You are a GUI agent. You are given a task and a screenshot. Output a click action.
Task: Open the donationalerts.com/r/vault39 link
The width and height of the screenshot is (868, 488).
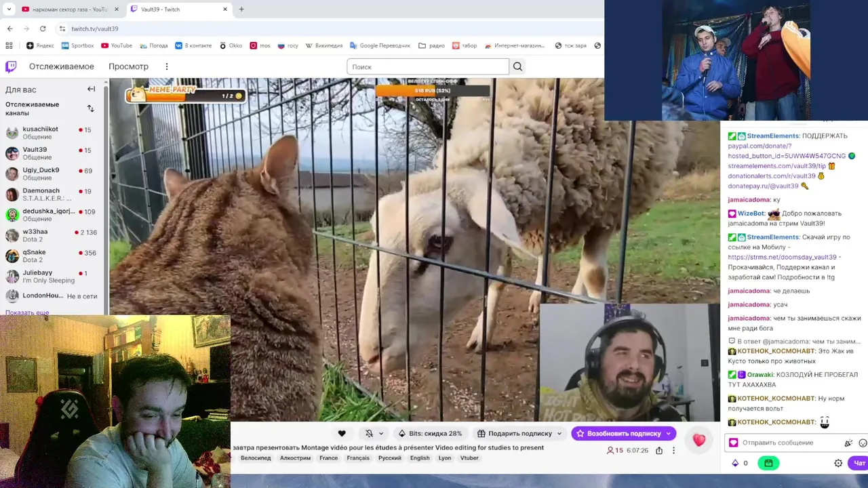click(x=771, y=176)
